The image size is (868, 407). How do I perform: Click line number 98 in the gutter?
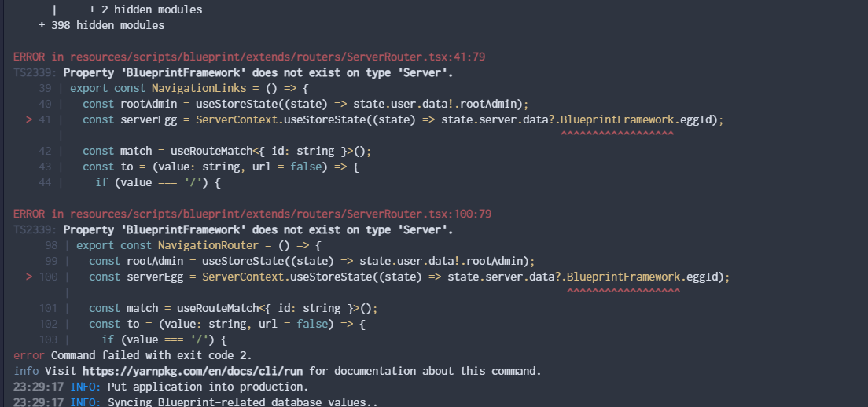(51, 245)
